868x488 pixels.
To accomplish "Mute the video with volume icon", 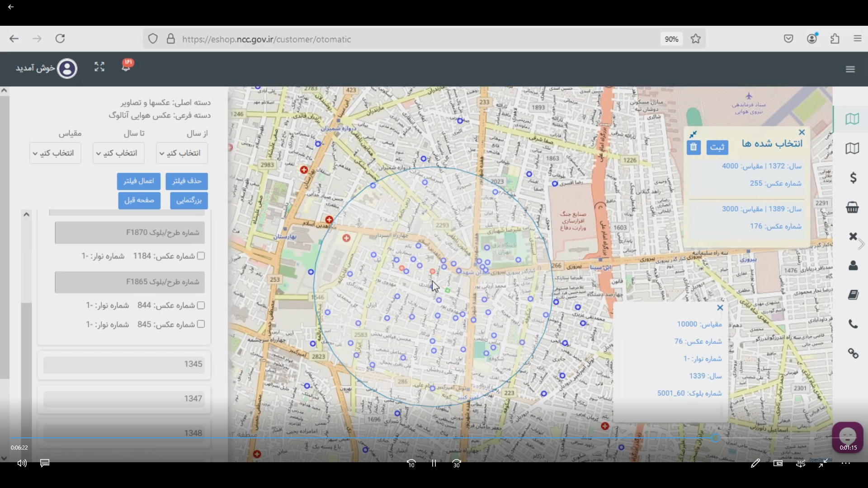I will pos(22,463).
